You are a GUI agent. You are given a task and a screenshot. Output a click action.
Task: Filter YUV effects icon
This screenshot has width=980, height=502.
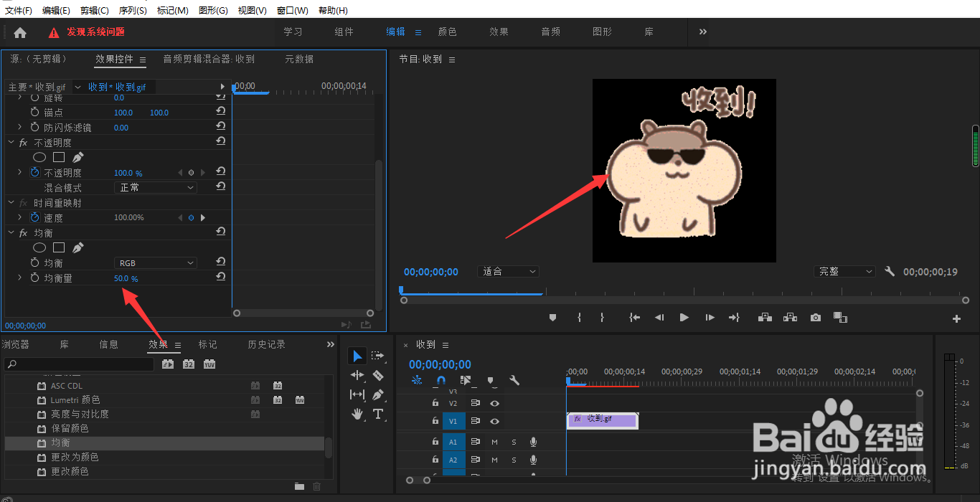pos(209,364)
